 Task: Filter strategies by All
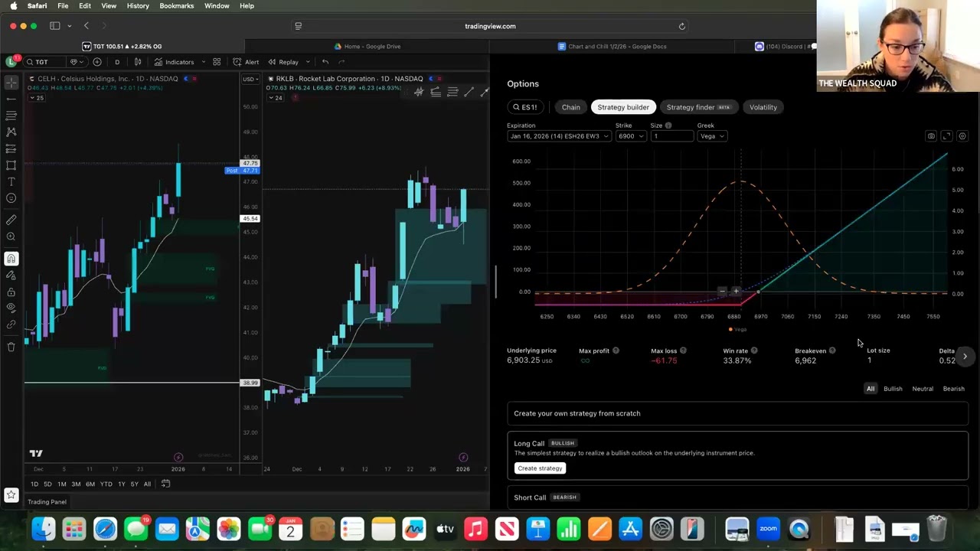[871, 389]
